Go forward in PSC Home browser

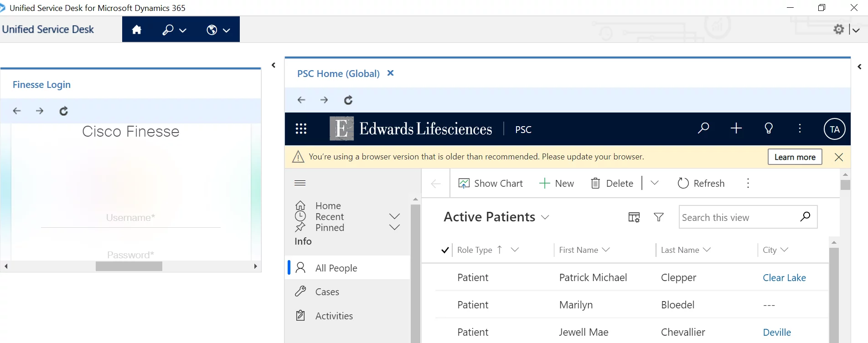324,100
